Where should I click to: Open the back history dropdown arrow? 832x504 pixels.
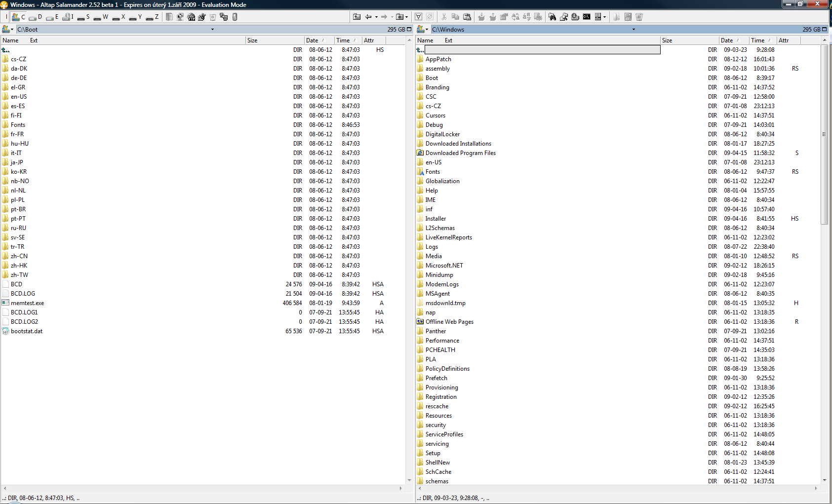376,17
